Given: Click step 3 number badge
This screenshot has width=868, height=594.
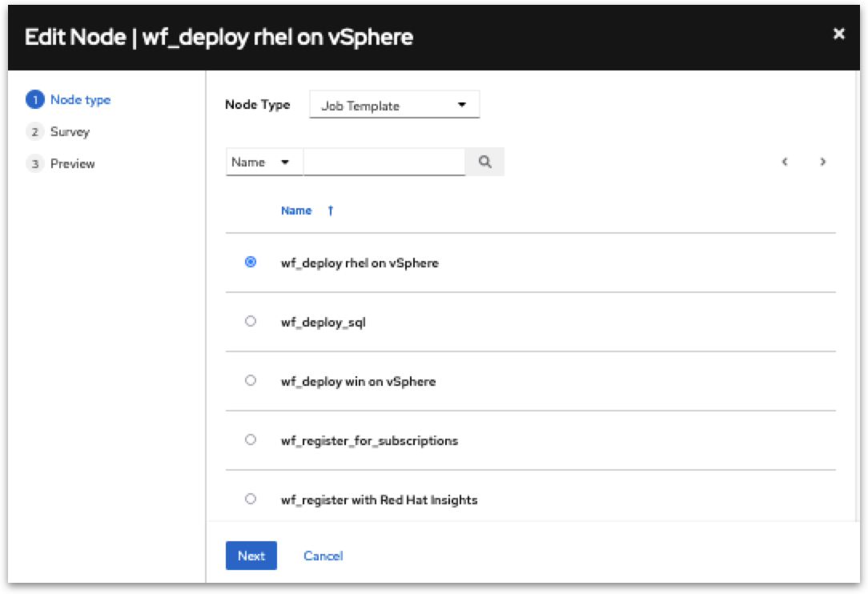Looking at the screenshot, I should pyautogui.click(x=34, y=164).
